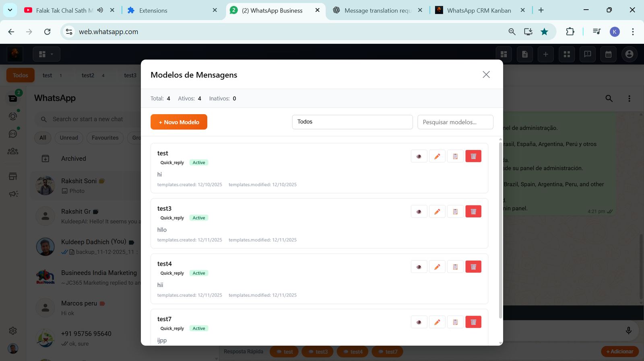Select the Todos tab in the CRM bar
Image resolution: width=644 pixels, height=361 pixels.
tap(20, 75)
